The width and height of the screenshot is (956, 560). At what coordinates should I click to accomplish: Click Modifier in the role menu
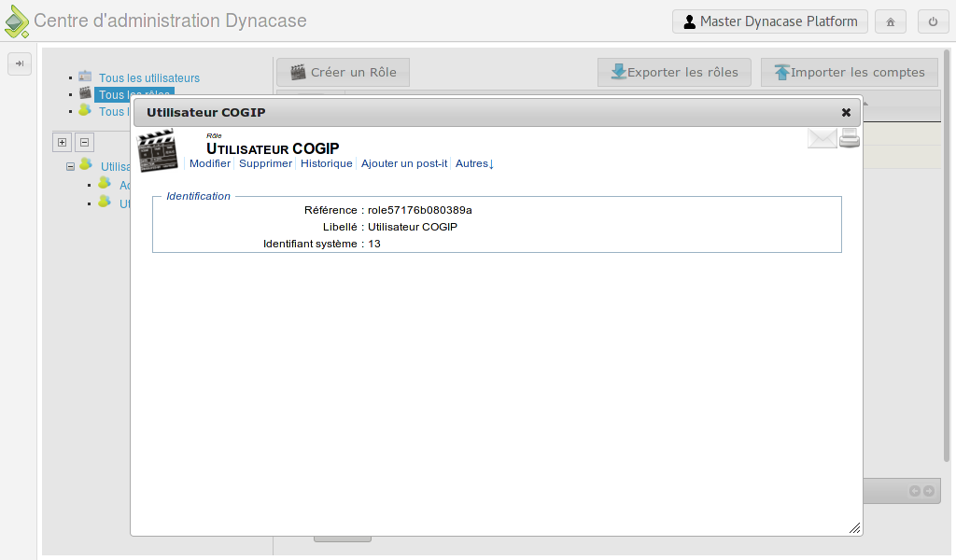click(x=210, y=163)
